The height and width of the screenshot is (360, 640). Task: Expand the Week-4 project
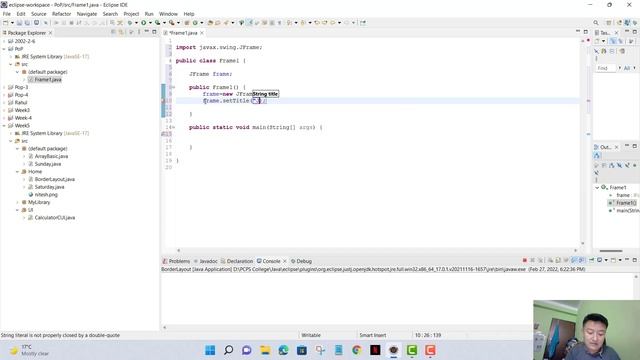click(x=4, y=118)
